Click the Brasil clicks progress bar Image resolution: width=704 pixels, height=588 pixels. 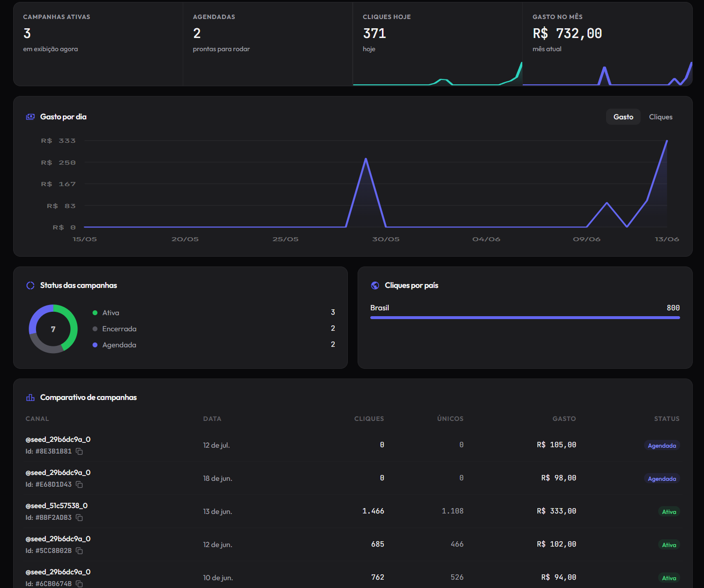tap(525, 318)
